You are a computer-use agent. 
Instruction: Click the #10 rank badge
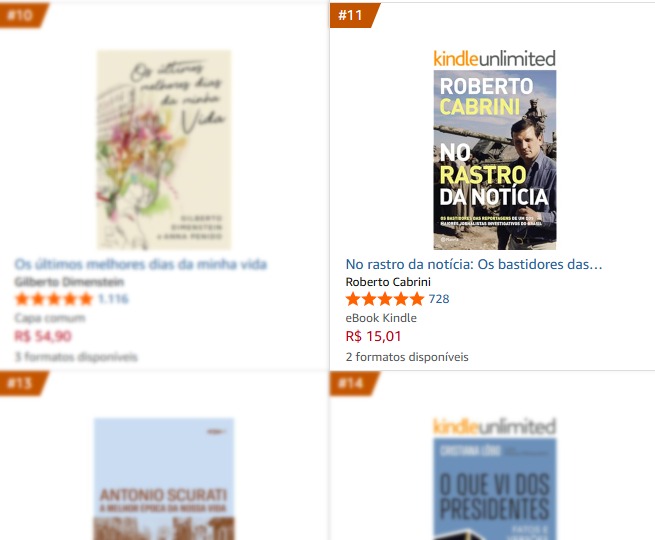click(x=23, y=15)
